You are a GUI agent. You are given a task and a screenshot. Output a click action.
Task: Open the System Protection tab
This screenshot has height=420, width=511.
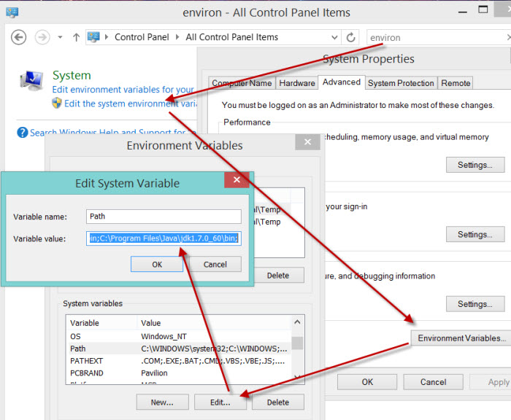click(401, 83)
